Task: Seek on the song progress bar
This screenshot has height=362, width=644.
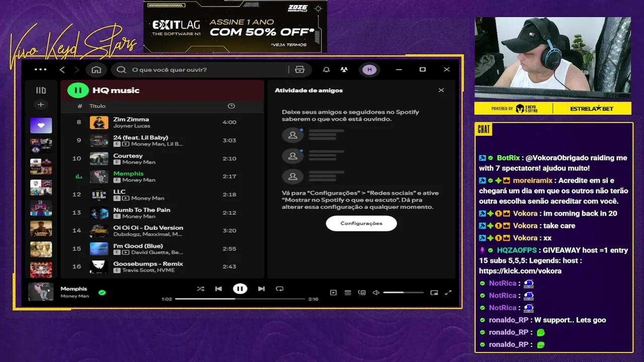Action: pyautogui.click(x=240, y=299)
